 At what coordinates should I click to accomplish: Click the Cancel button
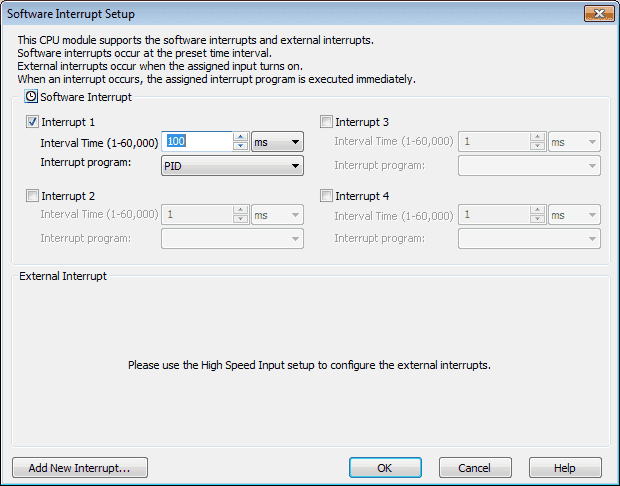point(475,468)
